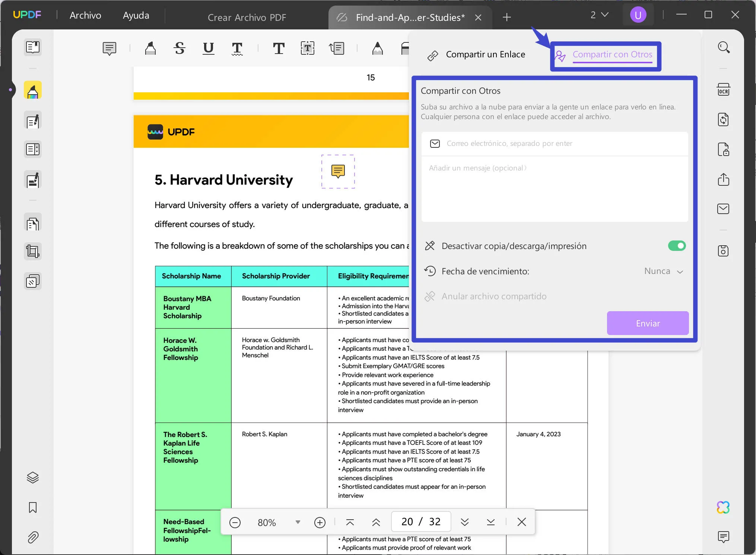Zoom in with the plus button
756x555 pixels.
point(320,522)
